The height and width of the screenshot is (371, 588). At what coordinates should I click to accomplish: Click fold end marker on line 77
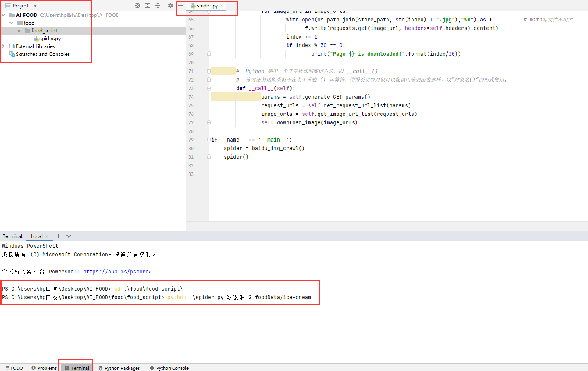pos(209,123)
